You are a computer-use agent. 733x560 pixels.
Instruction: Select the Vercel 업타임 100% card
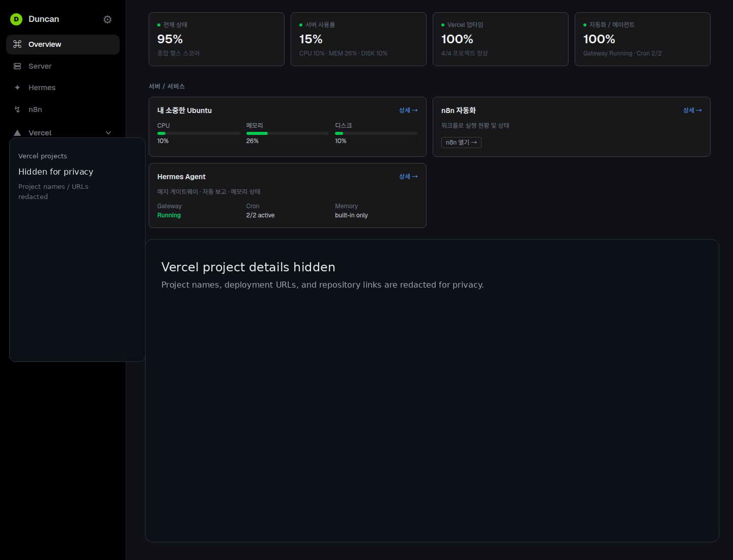pyautogui.click(x=500, y=39)
